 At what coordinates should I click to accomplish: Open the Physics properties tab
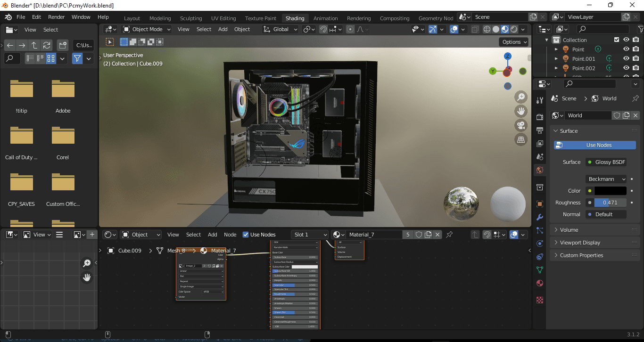pyautogui.click(x=540, y=244)
